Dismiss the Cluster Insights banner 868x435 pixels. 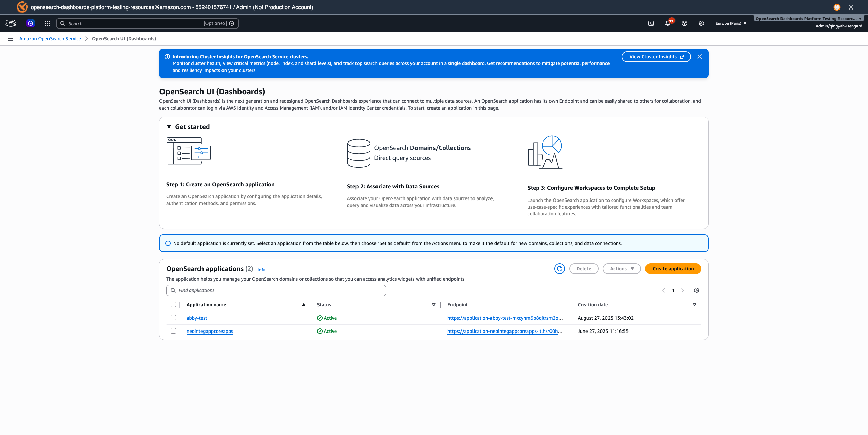700,57
